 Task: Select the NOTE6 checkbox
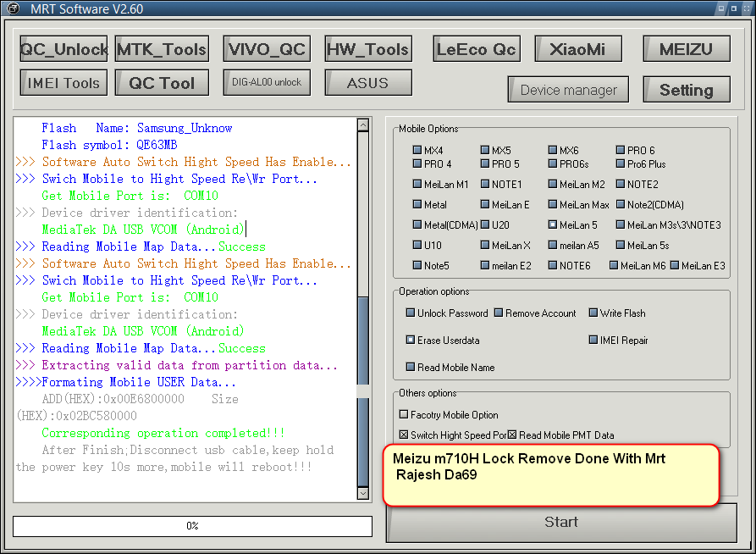tap(553, 265)
